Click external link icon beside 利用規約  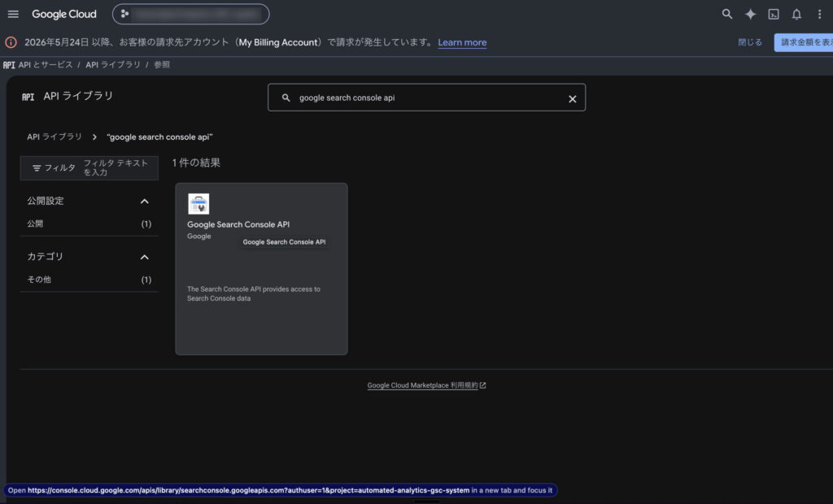(x=483, y=385)
